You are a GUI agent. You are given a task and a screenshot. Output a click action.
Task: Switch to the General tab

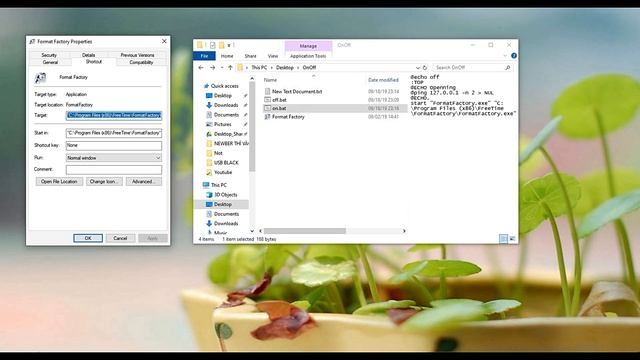(50, 62)
